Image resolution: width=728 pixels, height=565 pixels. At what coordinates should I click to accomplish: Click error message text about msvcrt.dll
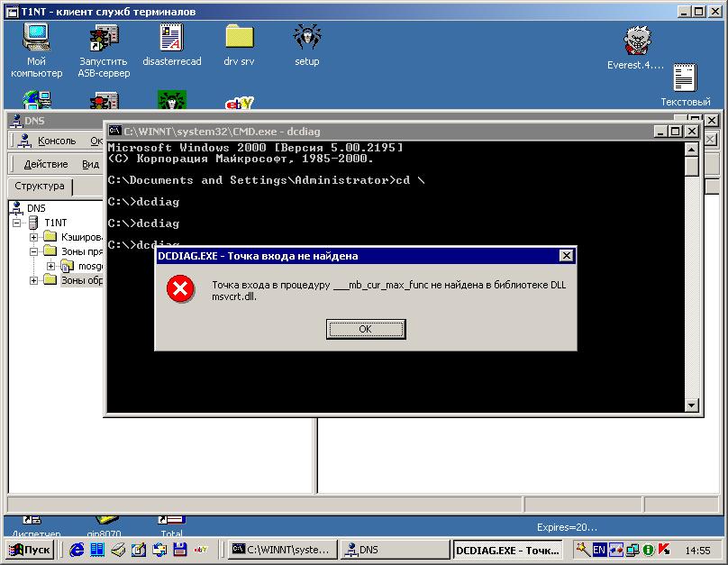388,291
